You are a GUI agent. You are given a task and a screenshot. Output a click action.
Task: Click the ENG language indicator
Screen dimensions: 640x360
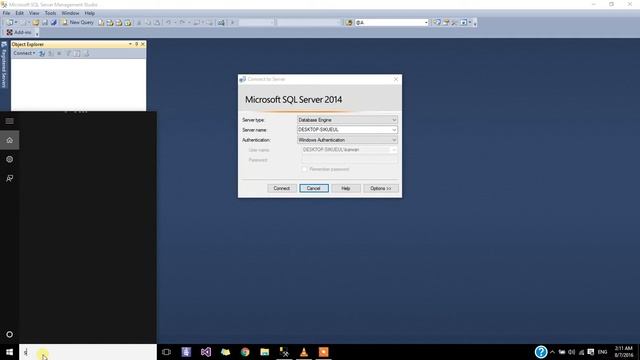pos(602,352)
